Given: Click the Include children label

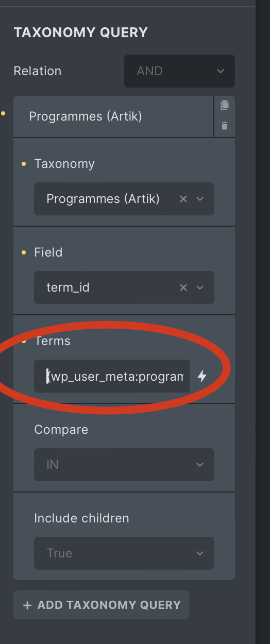Looking at the screenshot, I should click(81, 518).
